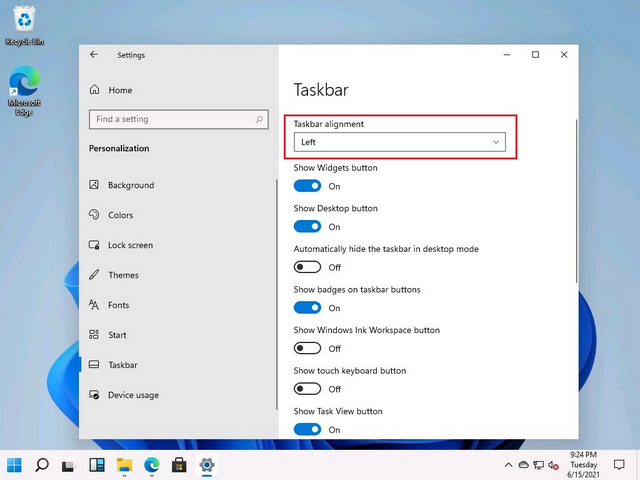Image resolution: width=640 pixels, height=480 pixels.
Task: Click the search magnifier in Find a setting
Action: pos(259,119)
